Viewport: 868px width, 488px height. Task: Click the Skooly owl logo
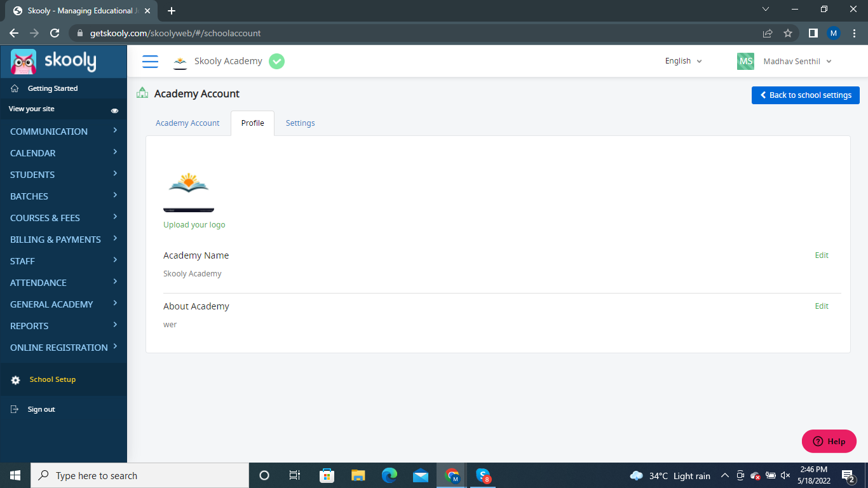pyautogui.click(x=24, y=62)
